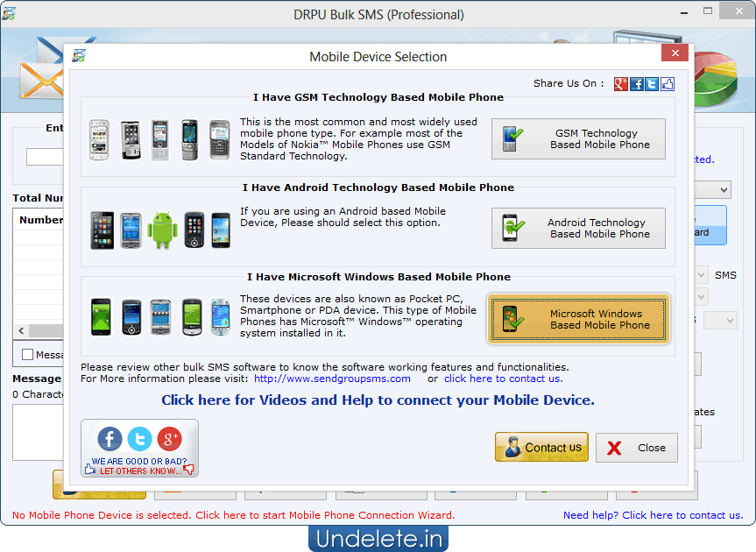Share on Twitter via top square icon

(x=652, y=84)
